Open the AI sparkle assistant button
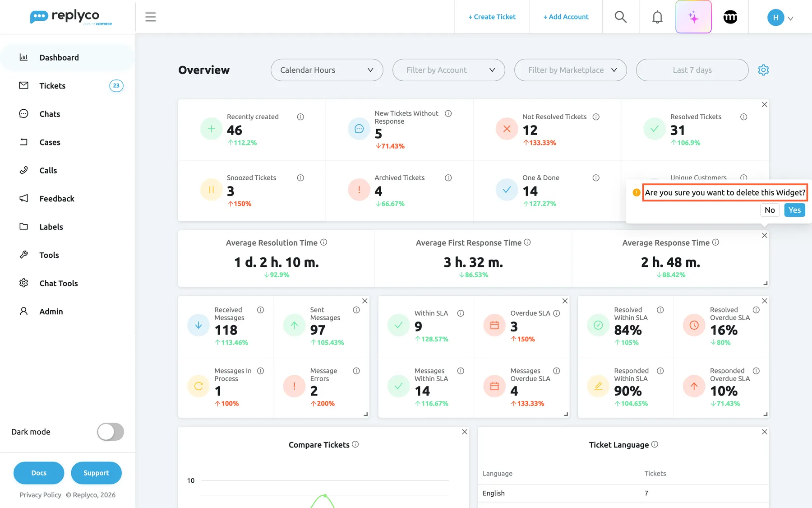This screenshot has width=812, height=508. tap(693, 17)
